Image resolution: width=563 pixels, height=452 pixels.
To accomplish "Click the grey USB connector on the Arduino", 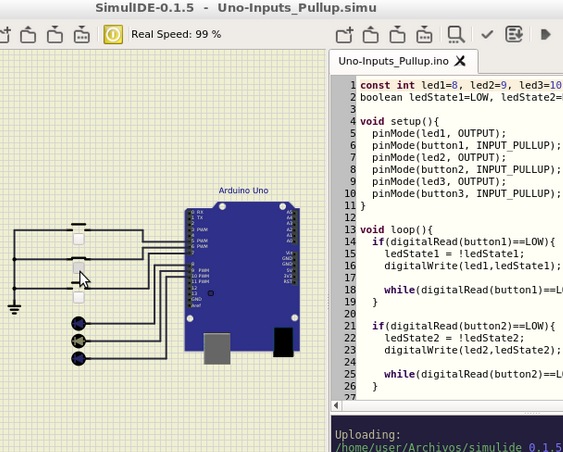I will tap(217, 348).
